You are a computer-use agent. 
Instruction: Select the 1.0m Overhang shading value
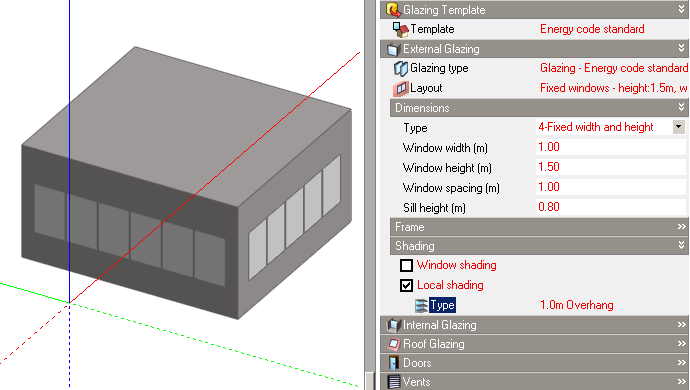pyautogui.click(x=576, y=305)
